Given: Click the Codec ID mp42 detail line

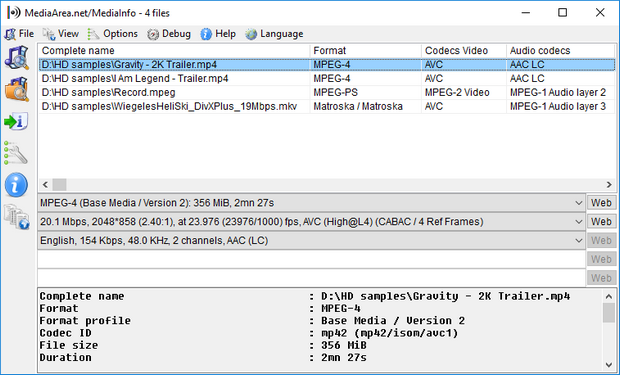Looking at the screenshot, I should coord(249,333).
